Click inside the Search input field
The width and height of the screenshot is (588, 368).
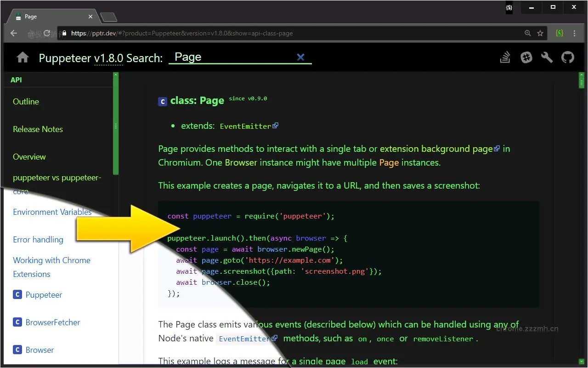pyautogui.click(x=239, y=57)
